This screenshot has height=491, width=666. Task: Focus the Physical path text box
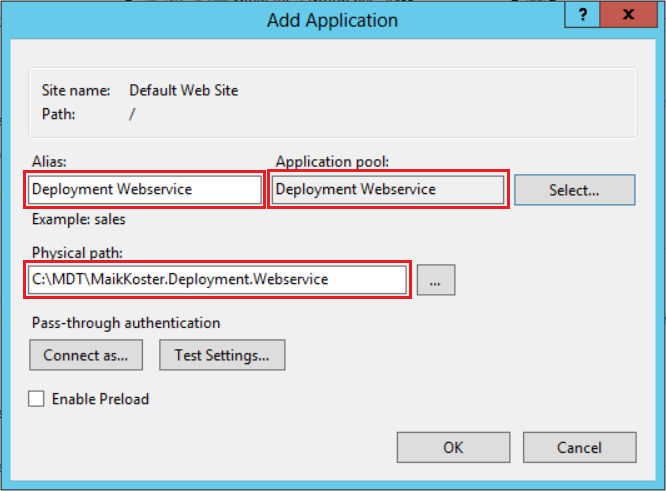pyautogui.click(x=218, y=280)
